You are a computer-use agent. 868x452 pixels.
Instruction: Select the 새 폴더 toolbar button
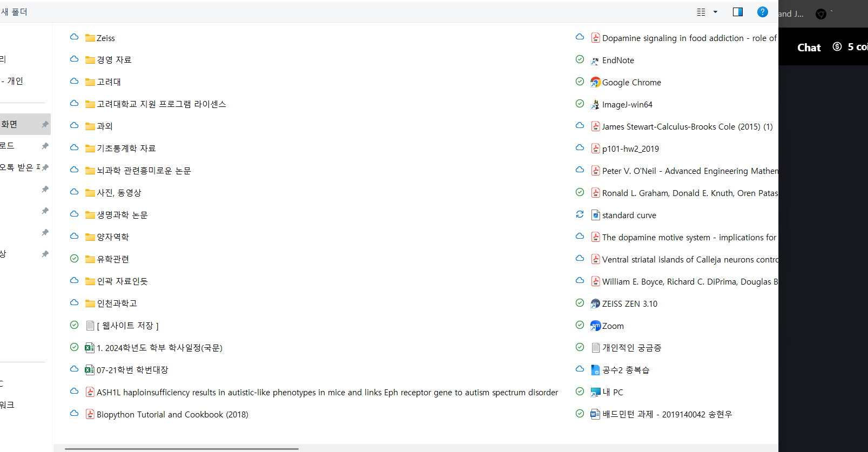pos(14,12)
